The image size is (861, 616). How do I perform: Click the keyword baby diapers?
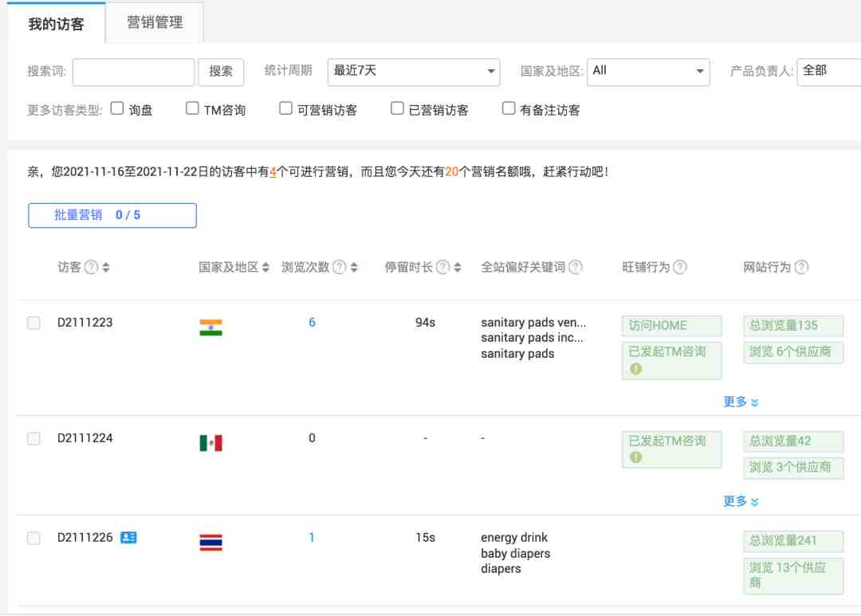[515, 553]
